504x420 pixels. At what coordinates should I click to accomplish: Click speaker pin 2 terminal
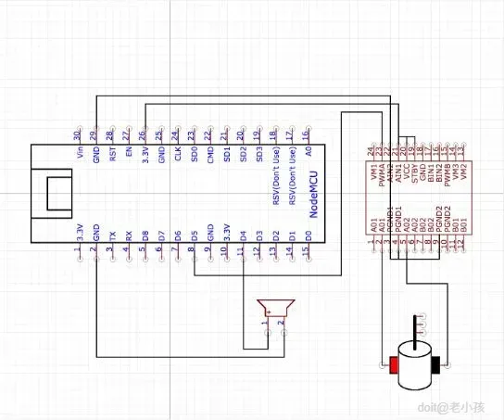284,333
